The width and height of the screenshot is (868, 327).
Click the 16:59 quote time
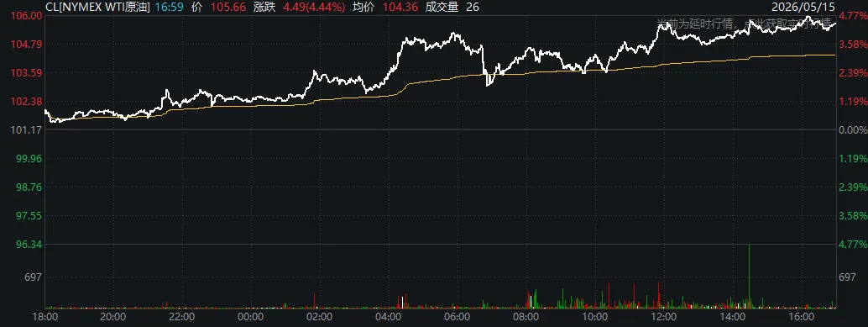168,7
